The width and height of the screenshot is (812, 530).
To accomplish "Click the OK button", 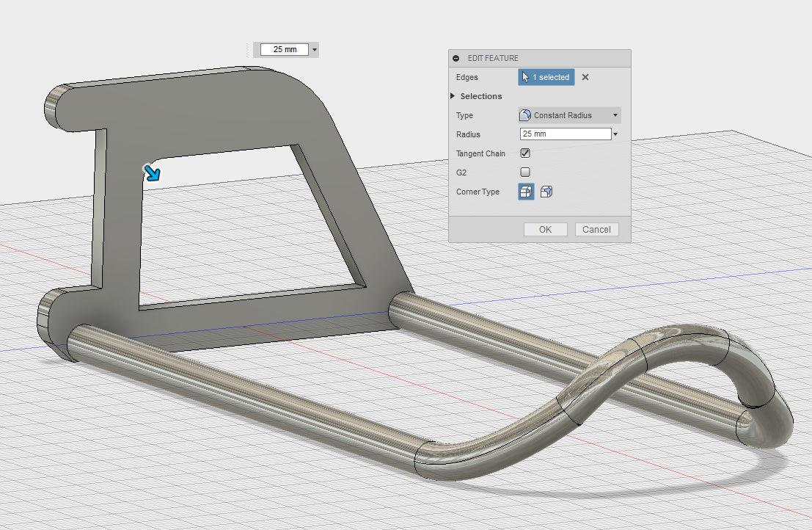I will point(545,230).
